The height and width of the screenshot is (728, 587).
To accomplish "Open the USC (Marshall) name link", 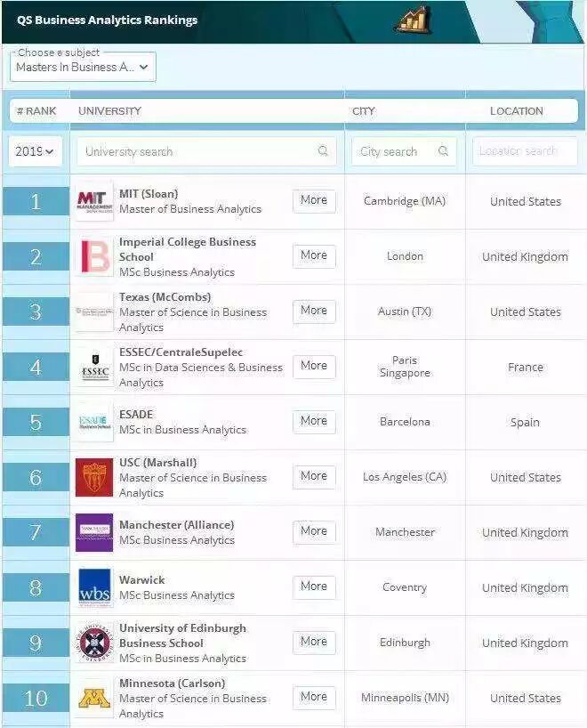I will (157, 463).
